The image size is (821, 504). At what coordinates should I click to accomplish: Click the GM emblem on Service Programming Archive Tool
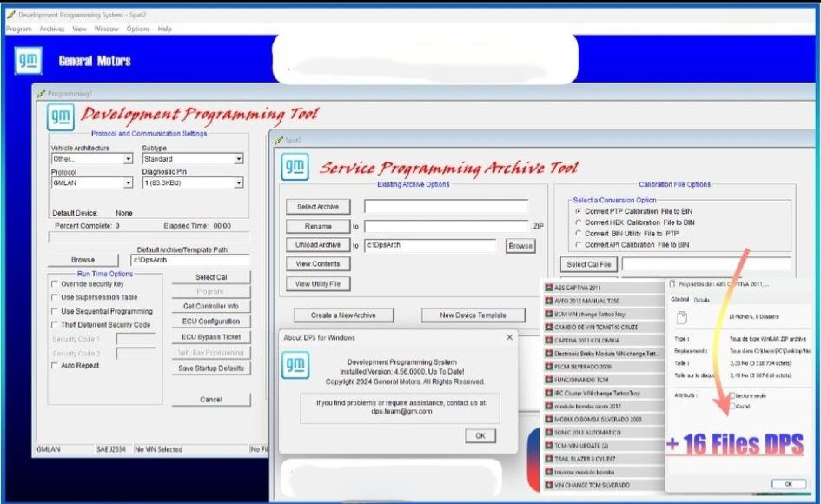pyautogui.click(x=294, y=167)
